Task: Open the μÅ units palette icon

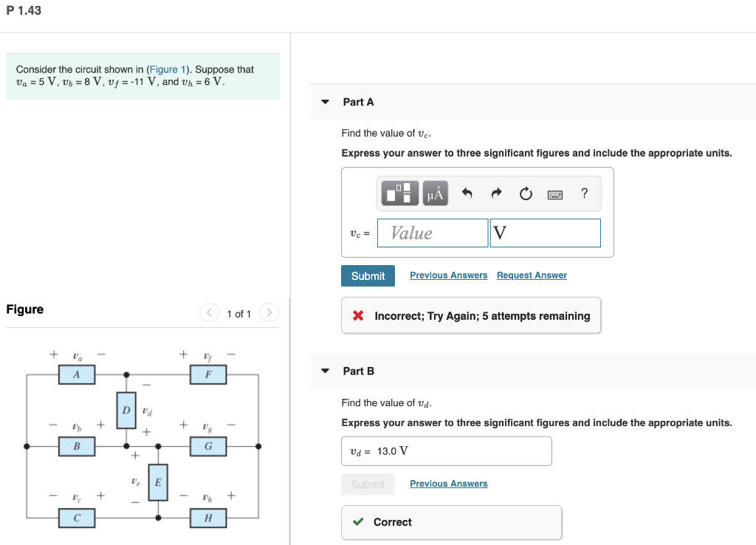Action: (433, 193)
